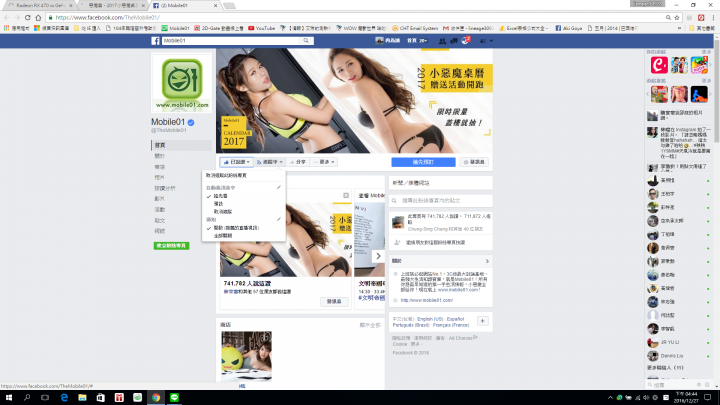Open the messages icon in the blue bar
Viewport: 720px width, 405px height.
coord(454,41)
